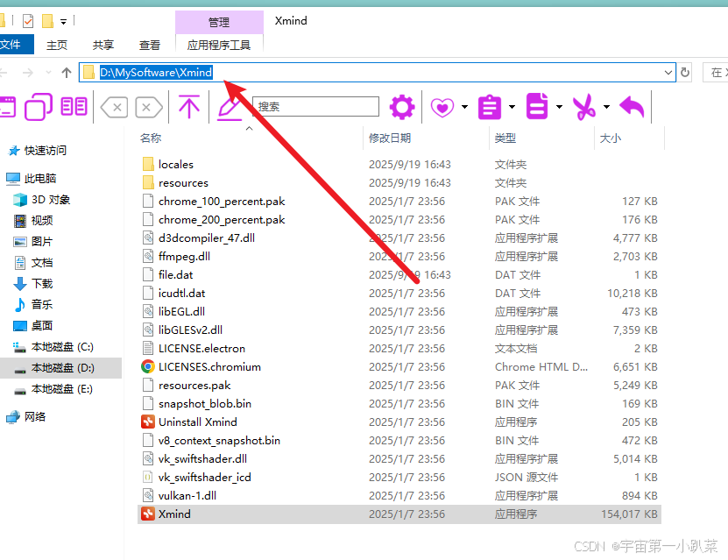The width and height of the screenshot is (728, 560).
Task: Select the LICENSES.chromium Chrome file
Action: (399, 367)
